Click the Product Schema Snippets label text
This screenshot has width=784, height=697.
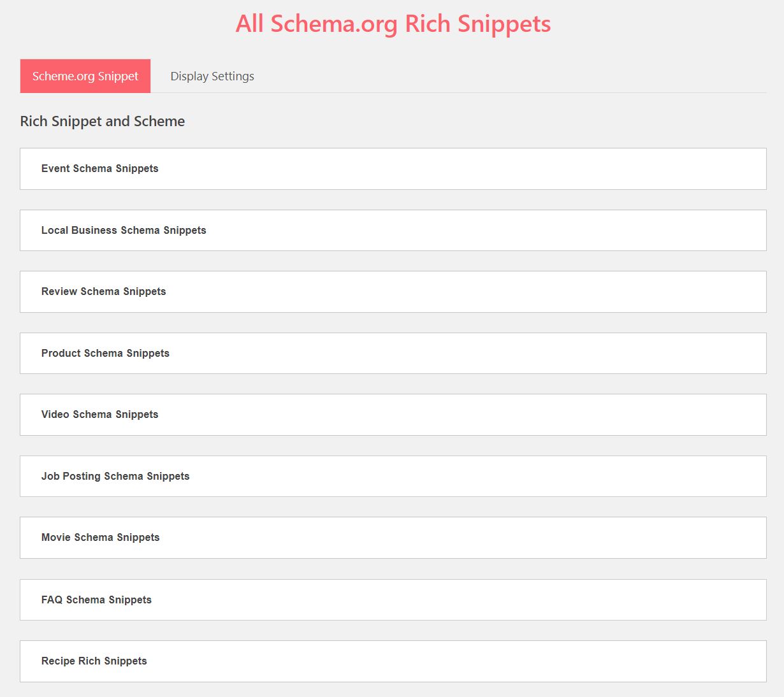pos(106,353)
